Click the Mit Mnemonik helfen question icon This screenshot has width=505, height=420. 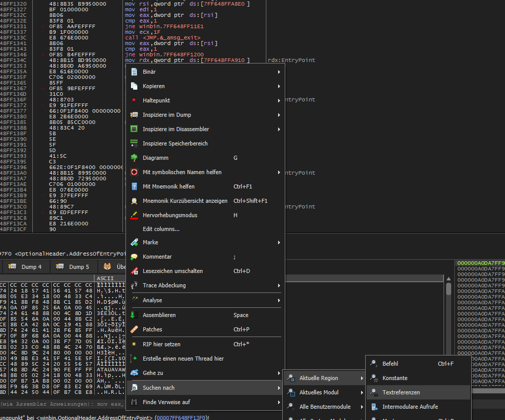click(134, 186)
